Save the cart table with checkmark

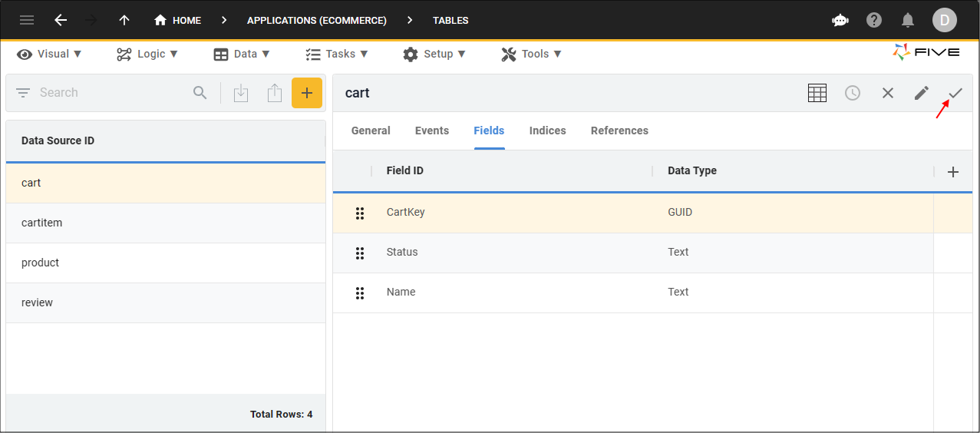[x=955, y=93]
